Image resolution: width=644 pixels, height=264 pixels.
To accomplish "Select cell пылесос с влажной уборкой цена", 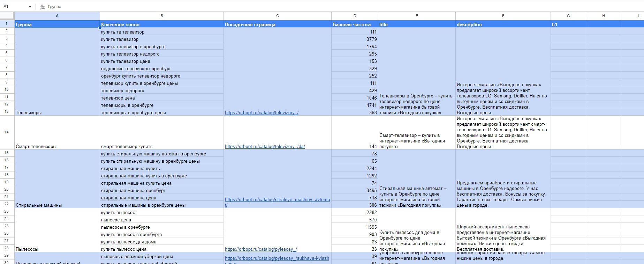I will point(162,256).
